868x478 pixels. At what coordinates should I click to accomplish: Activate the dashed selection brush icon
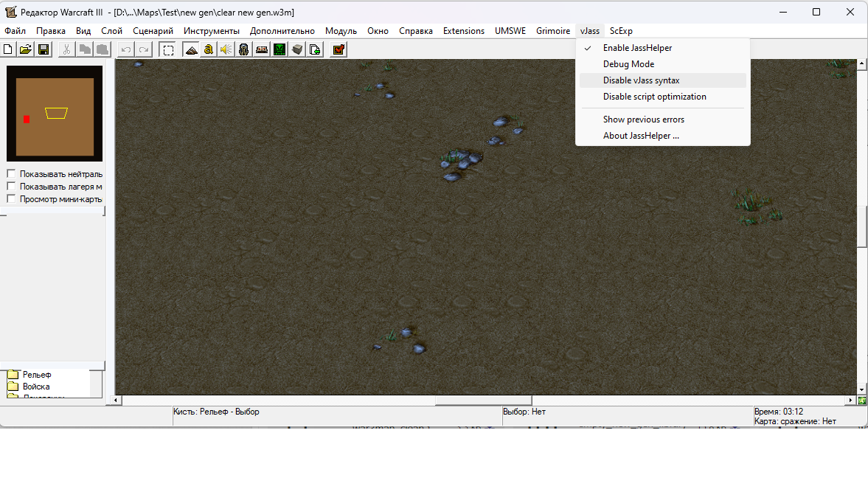coord(167,50)
